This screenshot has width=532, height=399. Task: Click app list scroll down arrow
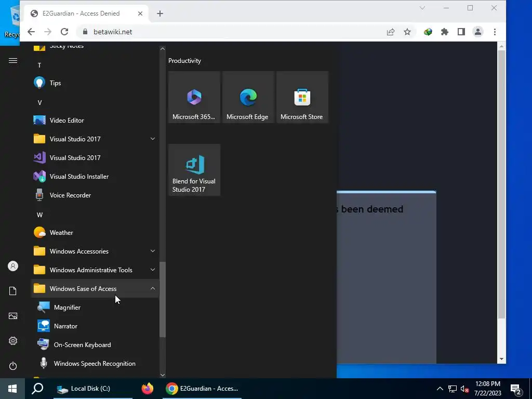[x=163, y=375]
